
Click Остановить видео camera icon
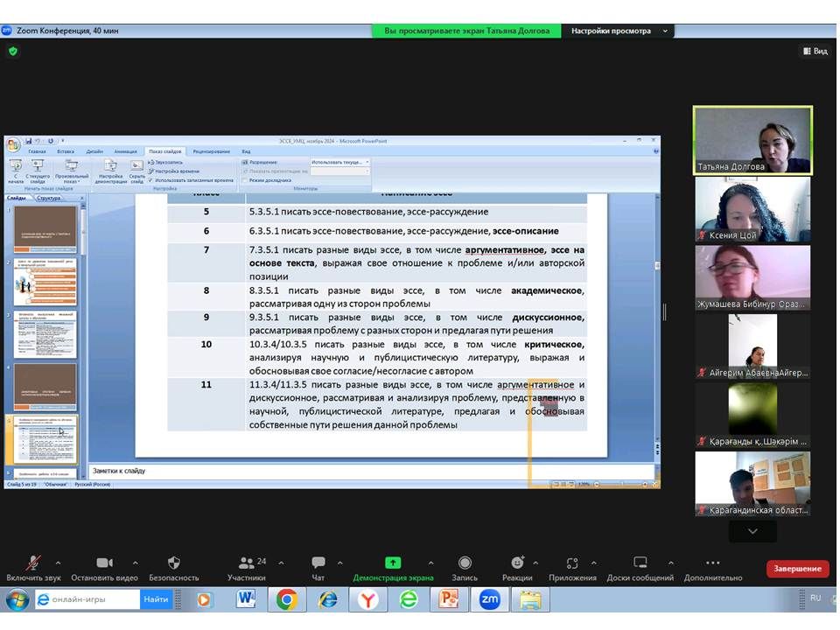105,563
